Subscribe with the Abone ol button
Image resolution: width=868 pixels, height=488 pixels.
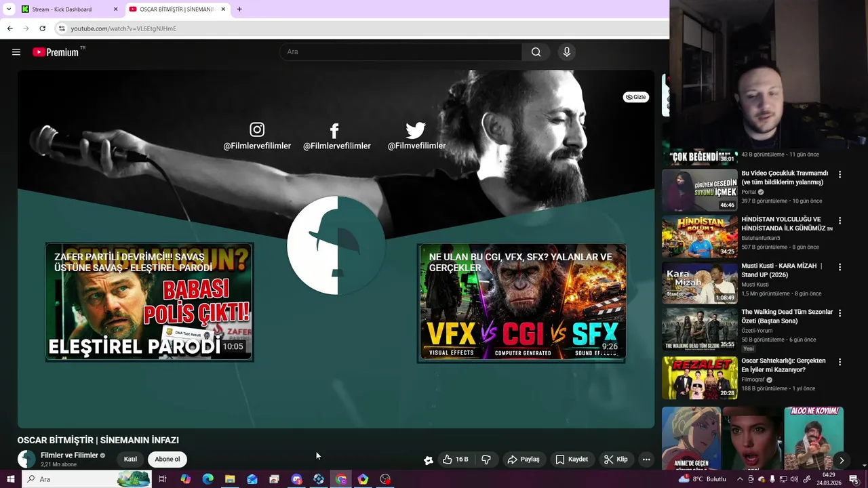167,460
